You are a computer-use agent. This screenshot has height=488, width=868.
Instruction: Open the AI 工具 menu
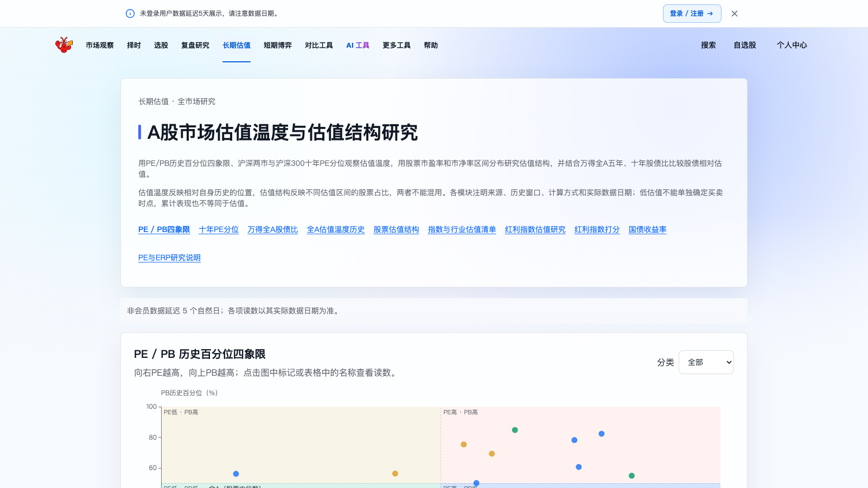click(358, 46)
